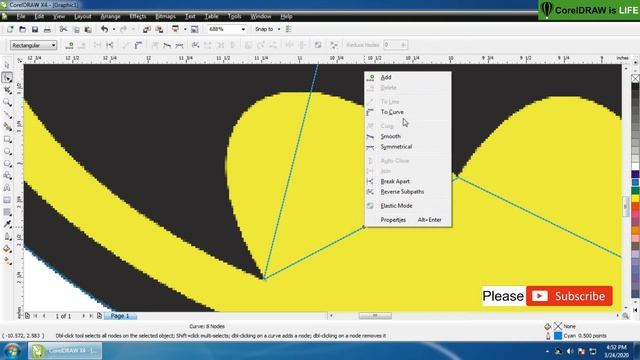Open CorelDRAW X4 taskbar button
This screenshot has width=640, height=360.
[x=65, y=351]
